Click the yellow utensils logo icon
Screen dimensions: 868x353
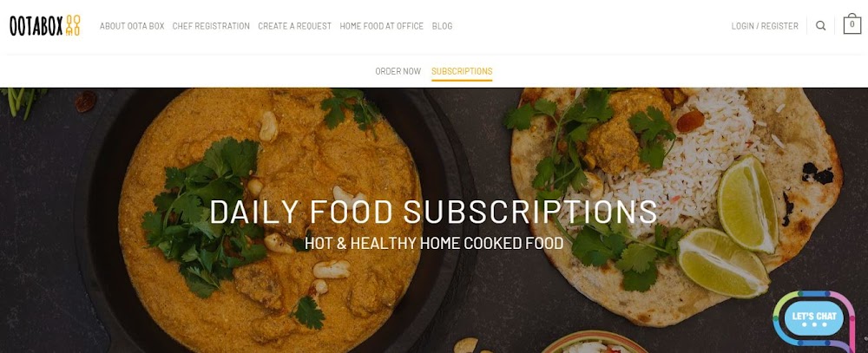point(73,25)
